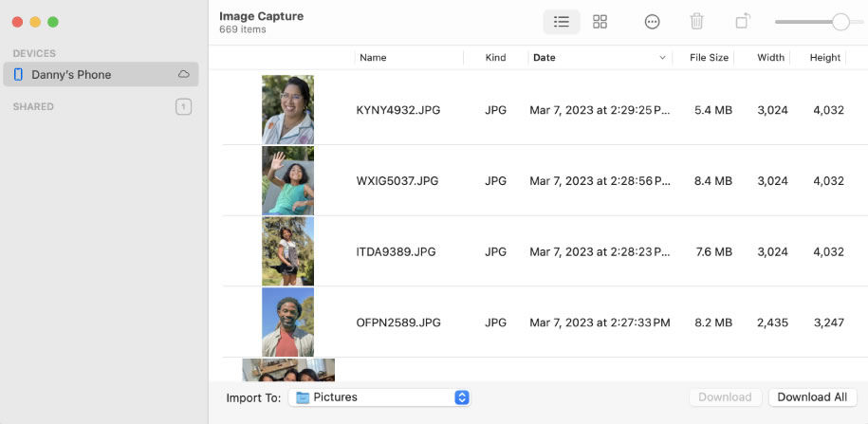Click the Download button
This screenshot has height=424, width=868.
click(x=725, y=397)
